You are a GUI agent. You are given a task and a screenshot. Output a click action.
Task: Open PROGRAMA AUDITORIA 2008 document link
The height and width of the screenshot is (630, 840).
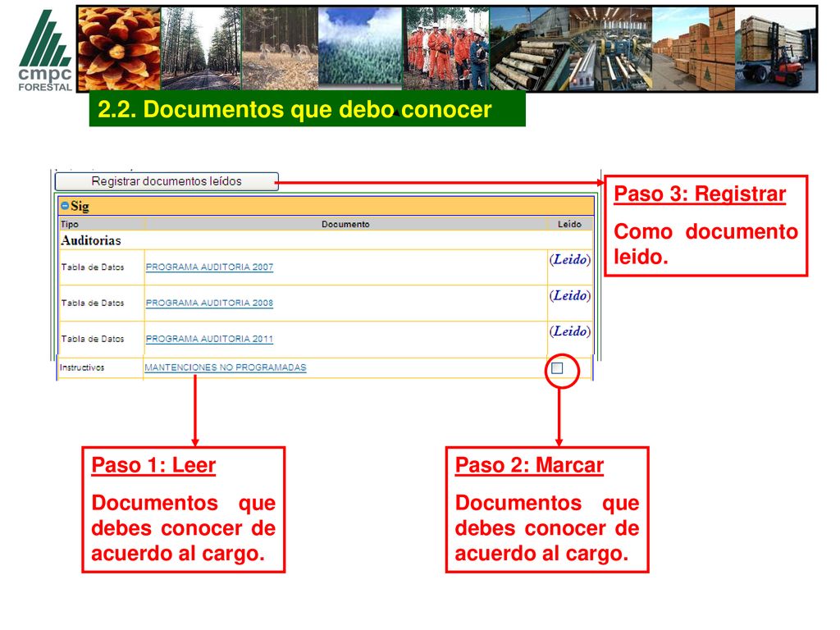pyautogui.click(x=209, y=303)
